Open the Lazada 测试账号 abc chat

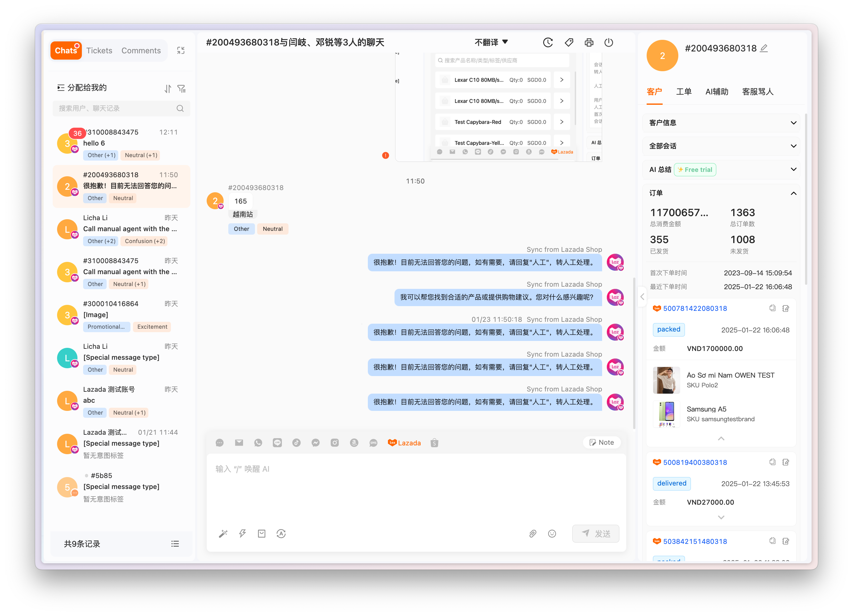(121, 401)
